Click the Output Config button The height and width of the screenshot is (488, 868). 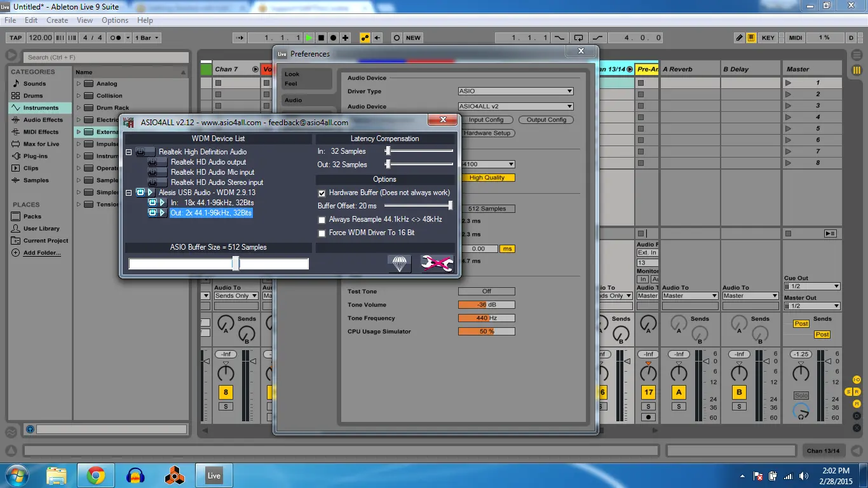(546, 119)
